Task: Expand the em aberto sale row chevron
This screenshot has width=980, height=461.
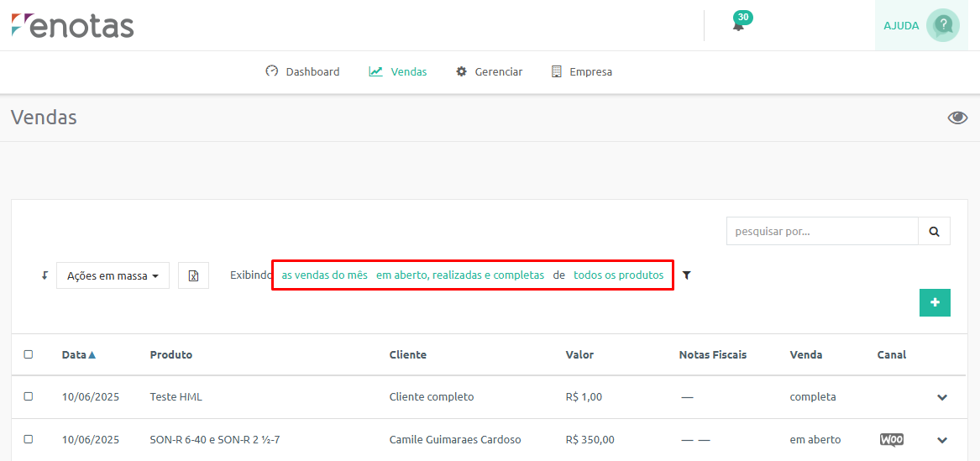Action: point(942,440)
